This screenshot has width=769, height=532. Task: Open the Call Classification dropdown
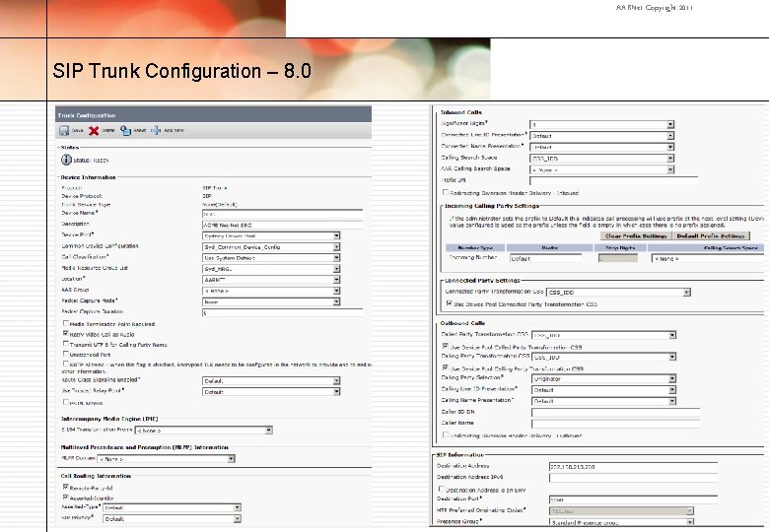click(271, 258)
